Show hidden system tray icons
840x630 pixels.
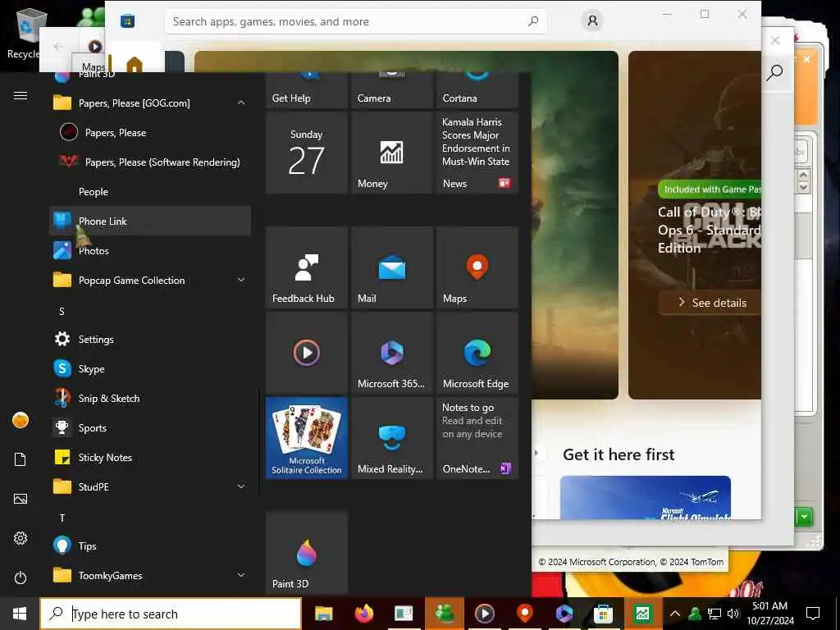(x=675, y=614)
